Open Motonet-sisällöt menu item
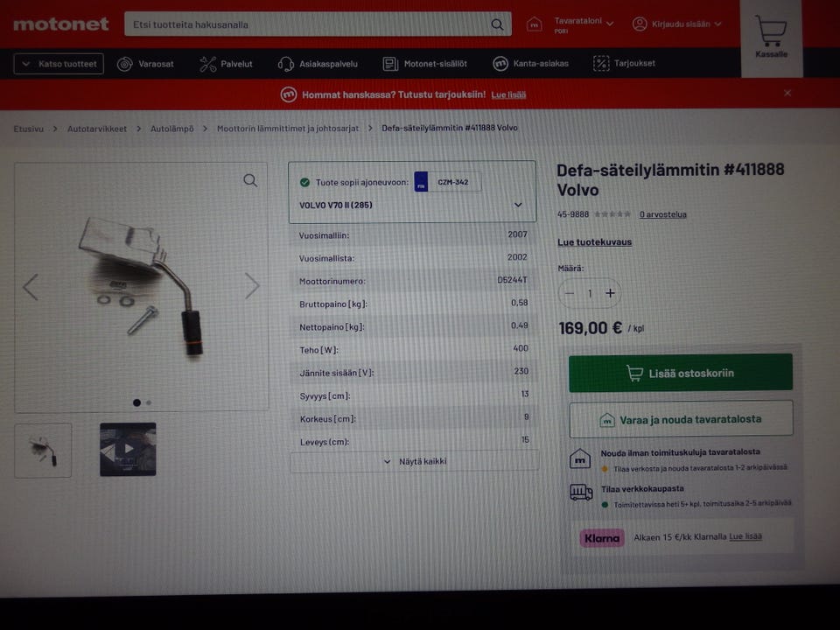 435,64
